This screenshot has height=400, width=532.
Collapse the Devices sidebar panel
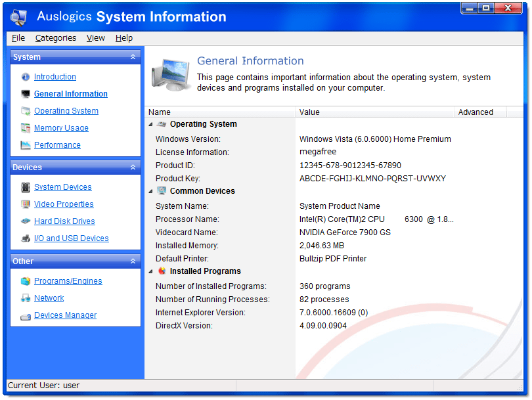(133, 167)
